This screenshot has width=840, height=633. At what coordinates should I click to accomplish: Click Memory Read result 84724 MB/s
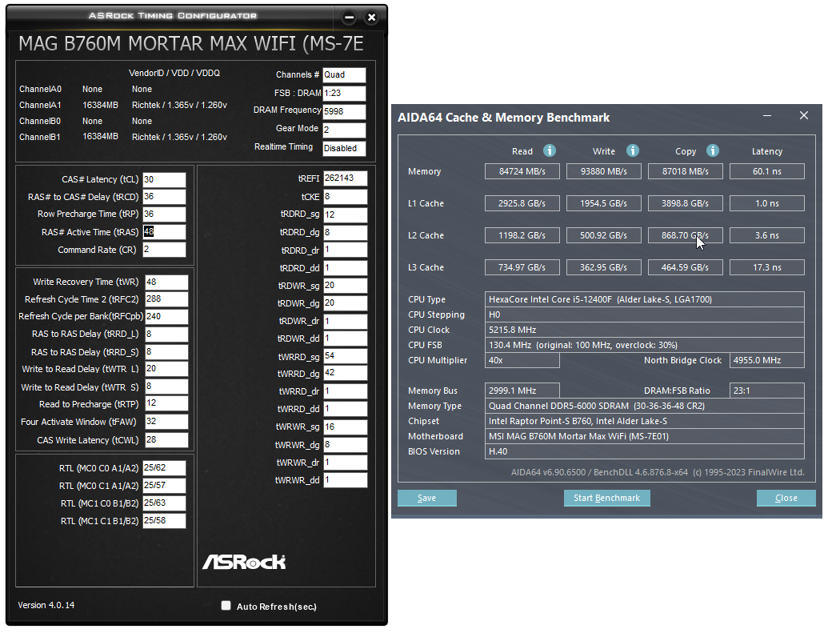(x=522, y=171)
